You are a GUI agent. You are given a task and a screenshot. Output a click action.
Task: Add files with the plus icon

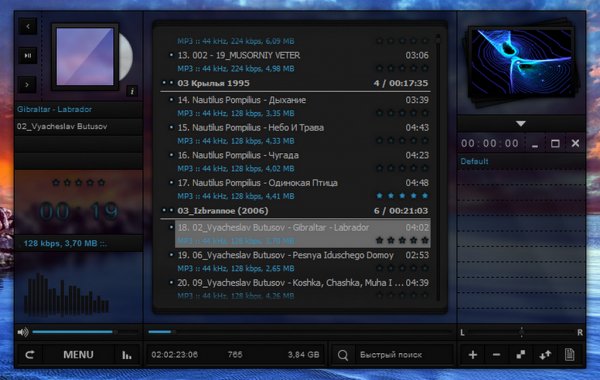473,355
